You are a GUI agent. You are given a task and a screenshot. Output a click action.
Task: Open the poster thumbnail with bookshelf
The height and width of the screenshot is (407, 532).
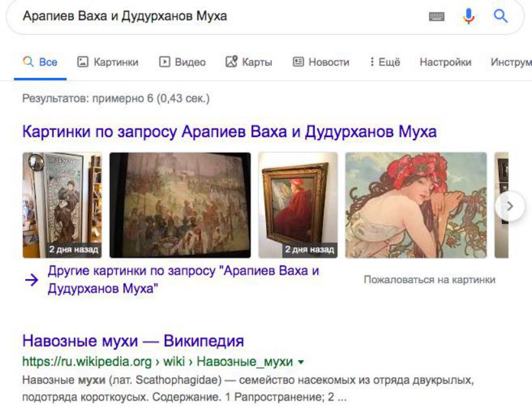point(62,205)
